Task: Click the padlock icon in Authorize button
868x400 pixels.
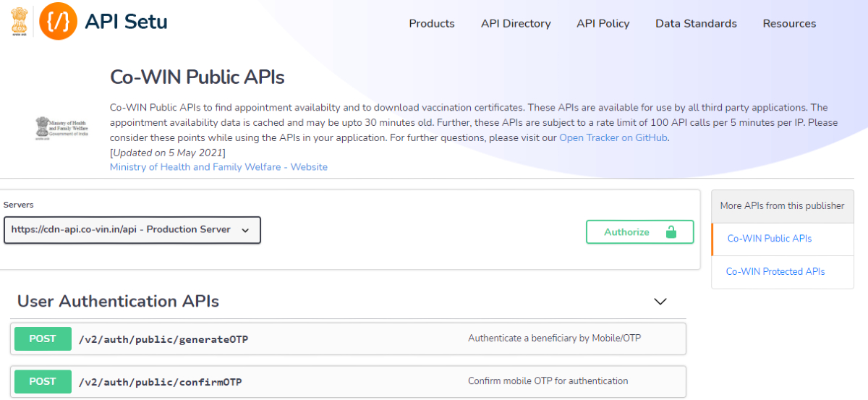Action: (x=671, y=232)
